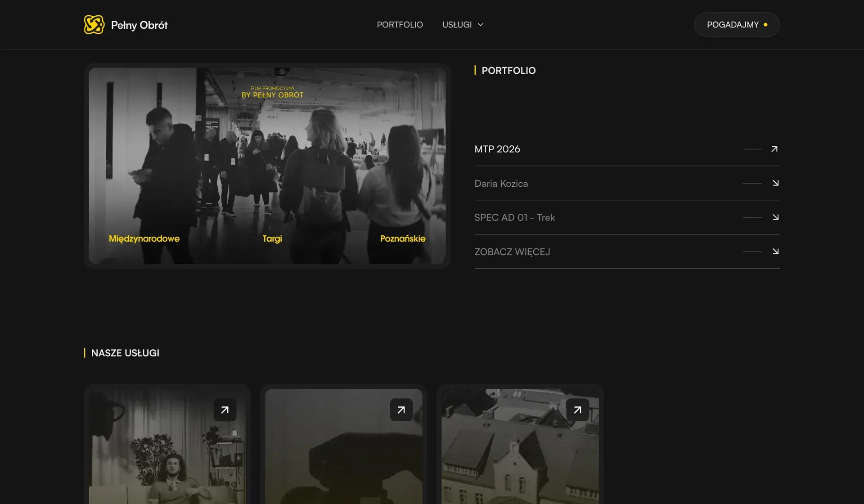The image size is (864, 504).
Task: Click the arrow icon on aerial building card
Action: pos(578,410)
